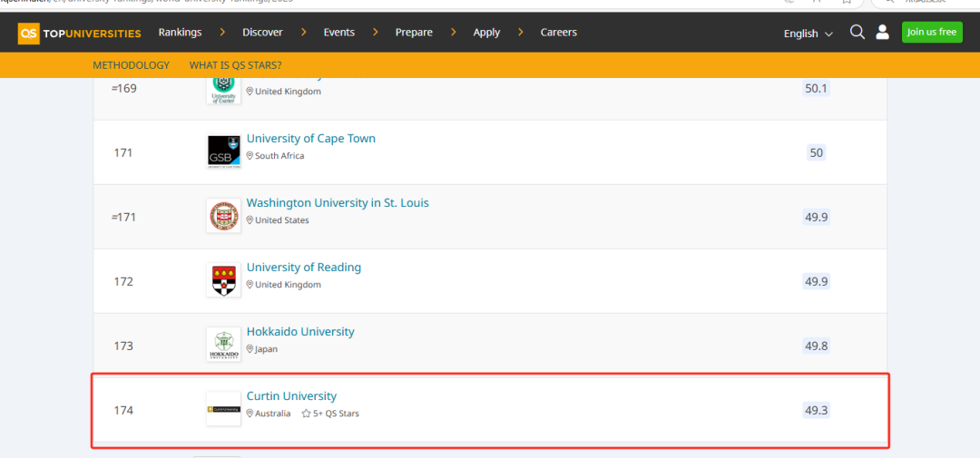The height and width of the screenshot is (458, 980).
Task: Open the What is QS Stars tab
Action: (x=235, y=65)
